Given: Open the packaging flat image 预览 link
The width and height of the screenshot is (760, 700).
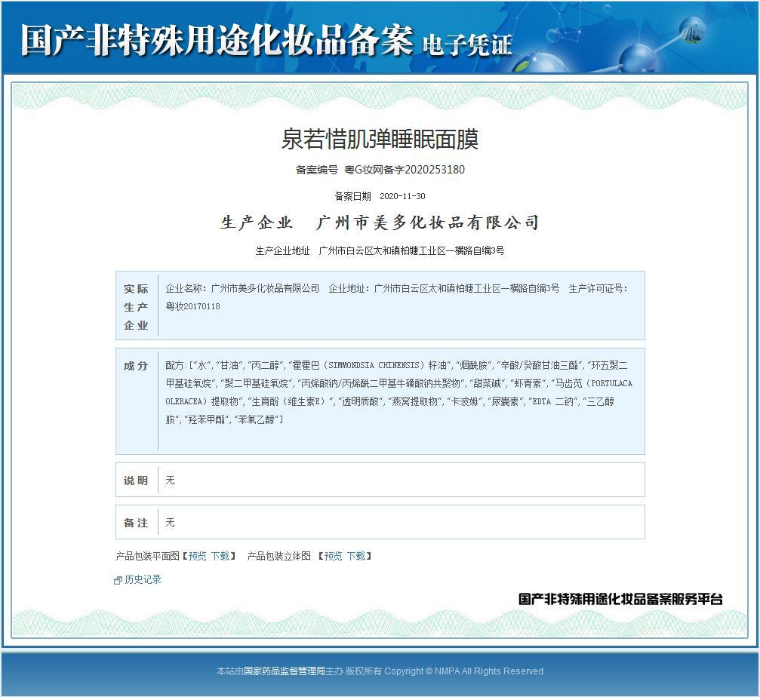Looking at the screenshot, I should coord(197,556).
